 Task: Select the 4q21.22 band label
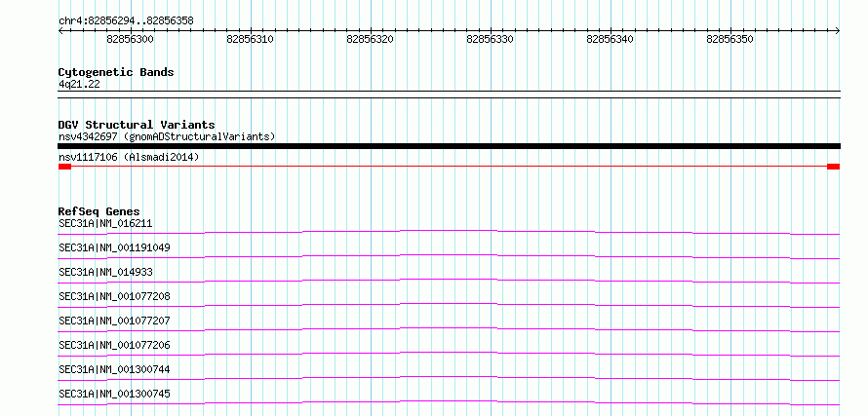79,84
